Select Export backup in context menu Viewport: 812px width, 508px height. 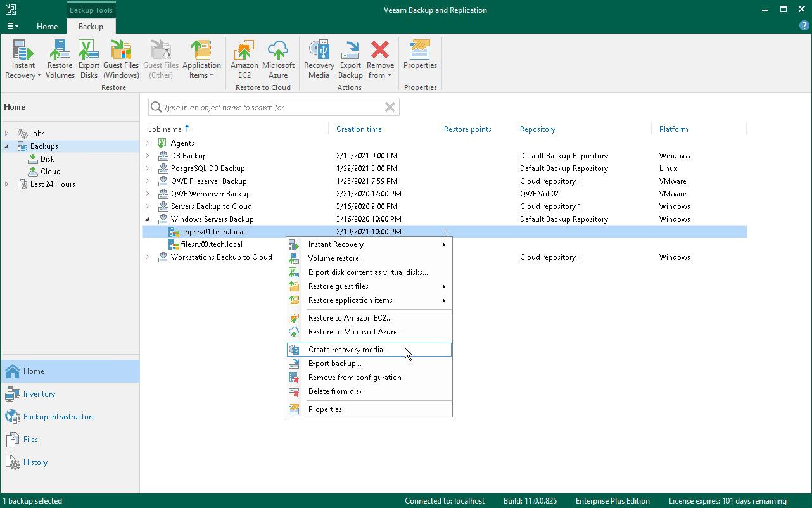coord(334,364)
